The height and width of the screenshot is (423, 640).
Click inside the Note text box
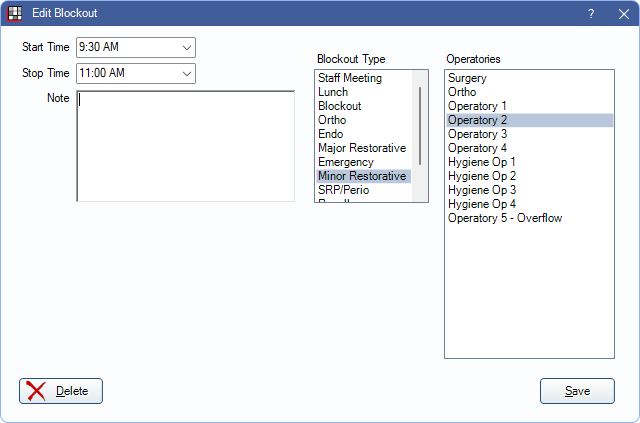(x=185, y=145)
